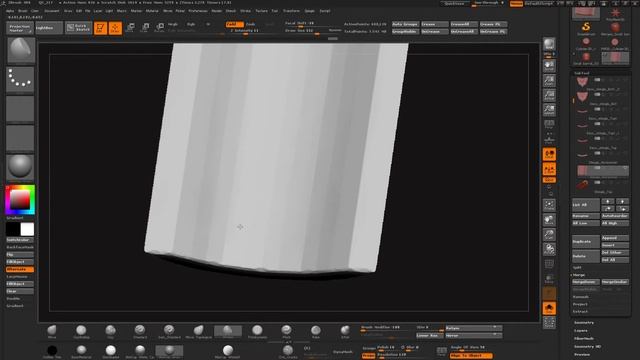Select the SimpleBrush tool with S icon
Image resolution: width=640 pixels, height=360 pixels.
point(586,28)
